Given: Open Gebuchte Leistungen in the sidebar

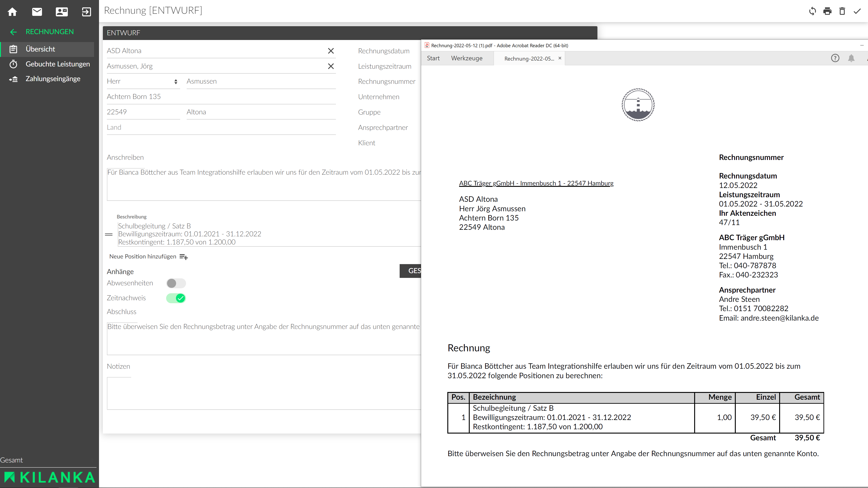Looking at the screenshot, I should coord(58,64).
